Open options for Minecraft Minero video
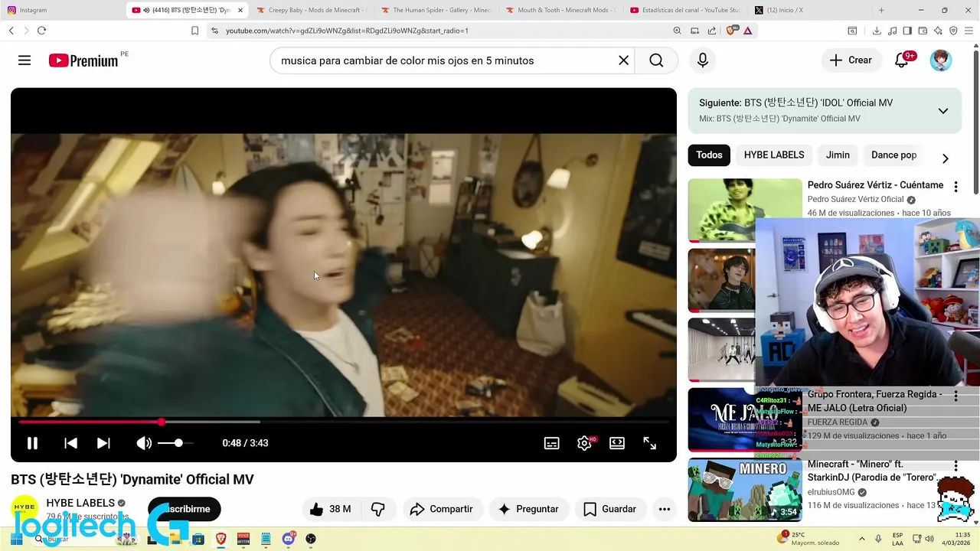980x551 pixels. pos(955,466)
